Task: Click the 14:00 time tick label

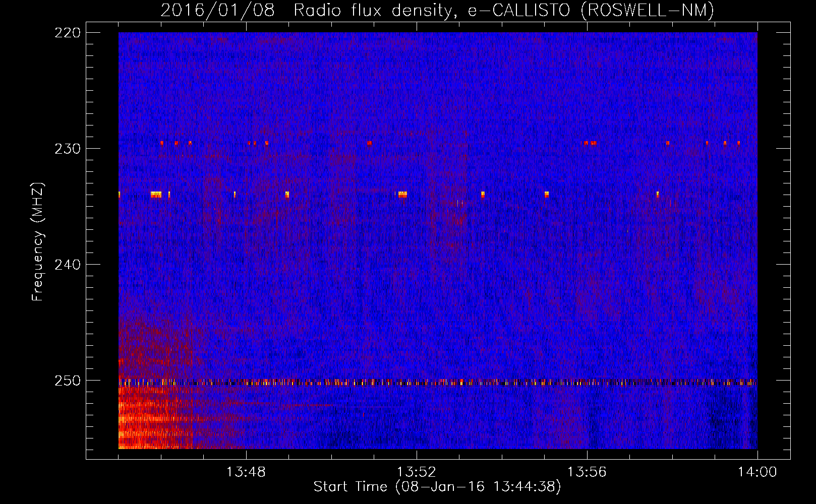Action: pyautogui.click(x=757, y=472)
